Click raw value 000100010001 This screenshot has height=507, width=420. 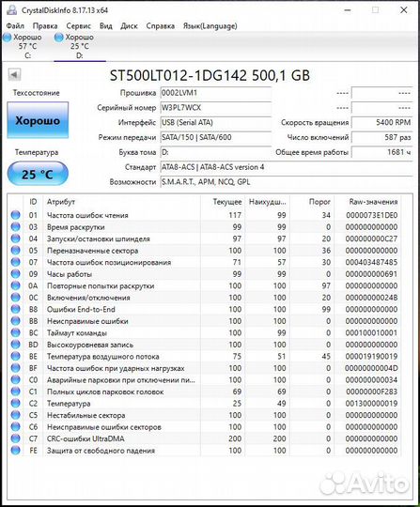click(x=371, y=332)
